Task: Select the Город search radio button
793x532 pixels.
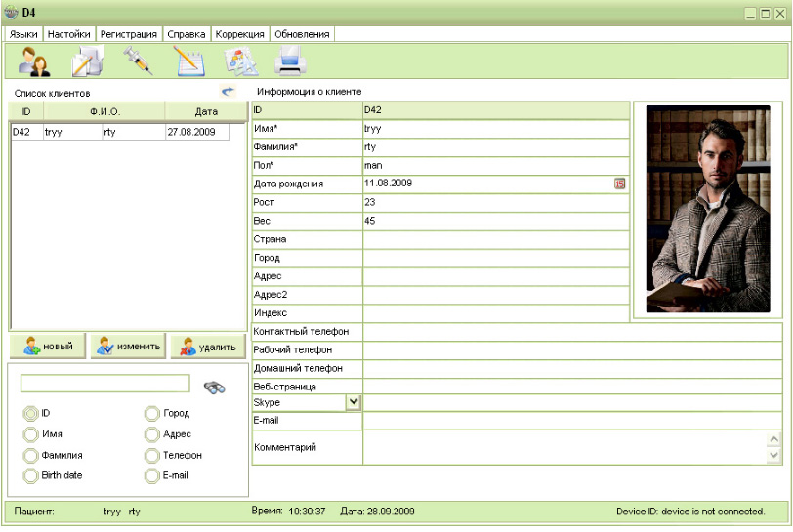Action: 151,414
